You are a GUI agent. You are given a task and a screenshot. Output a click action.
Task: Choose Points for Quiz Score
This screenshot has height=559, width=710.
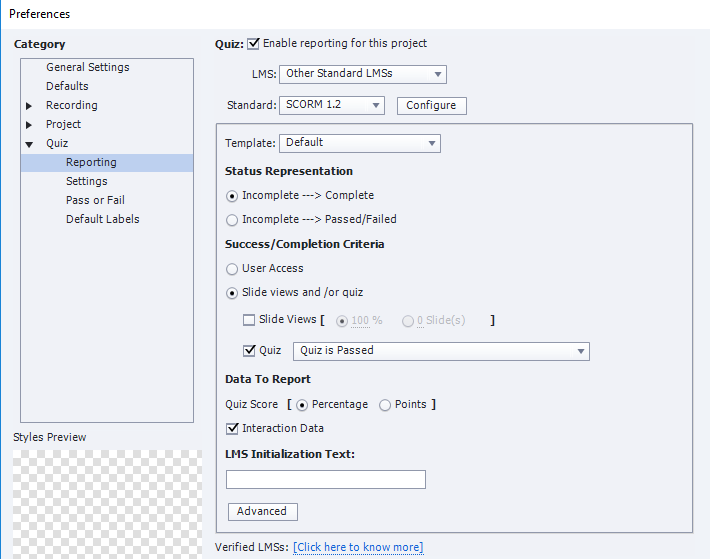pos(385,405)
